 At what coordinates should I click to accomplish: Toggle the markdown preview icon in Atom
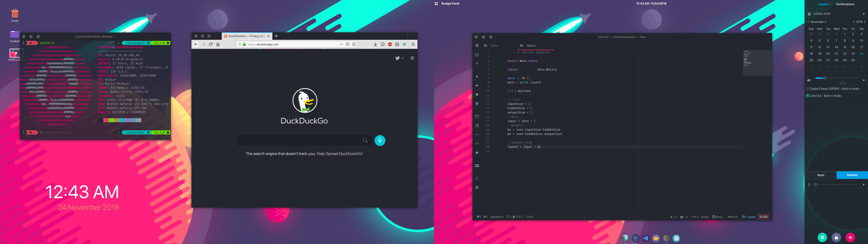point(477,166)
